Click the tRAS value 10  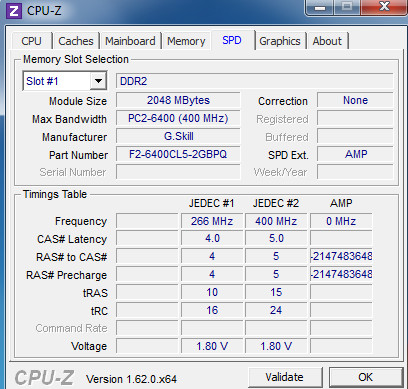[212, 292]
